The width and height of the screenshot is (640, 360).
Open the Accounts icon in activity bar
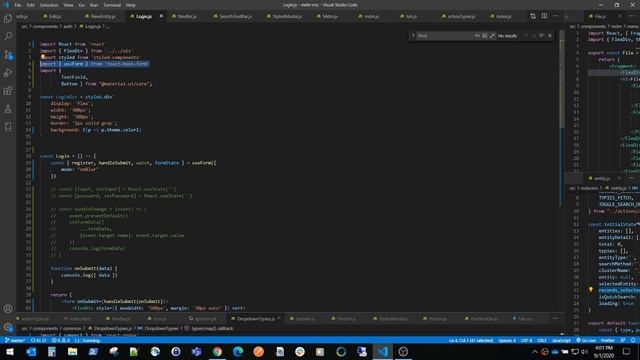pyautogui.click(x=8, y=309)
